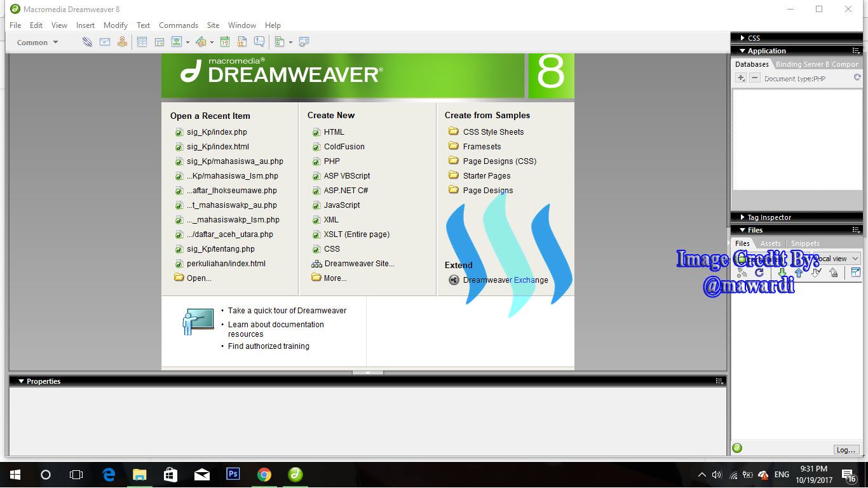
Task: Click Open... under recent items
Action: tap(193, 278)
